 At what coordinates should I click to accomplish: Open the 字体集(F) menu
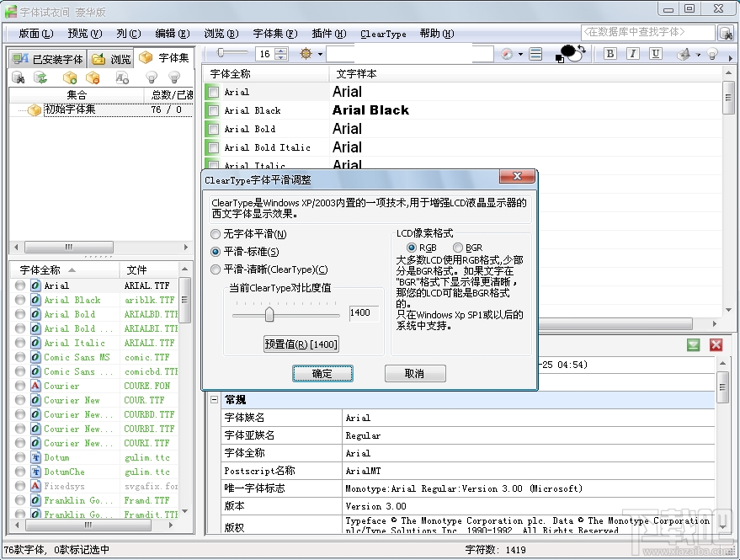click(275, 34)
